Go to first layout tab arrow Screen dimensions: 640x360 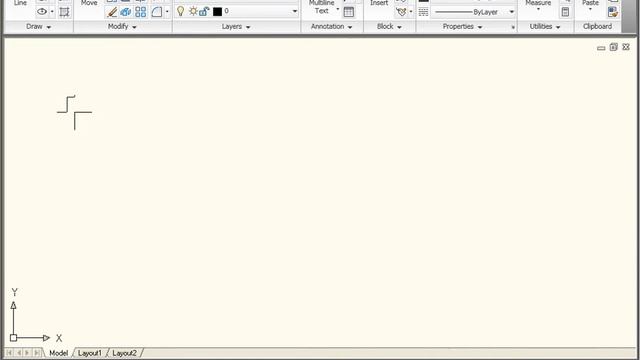click(x=9, y=353)
